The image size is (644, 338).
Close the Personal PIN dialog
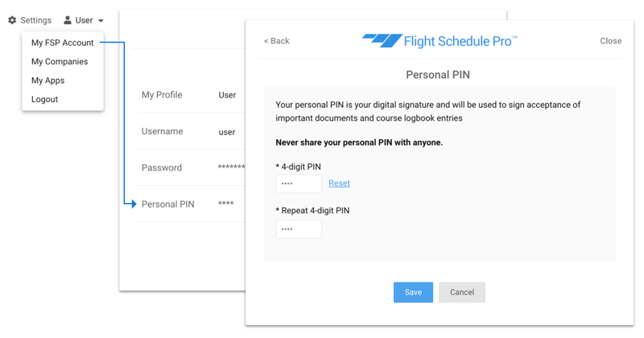click(611, 41)
